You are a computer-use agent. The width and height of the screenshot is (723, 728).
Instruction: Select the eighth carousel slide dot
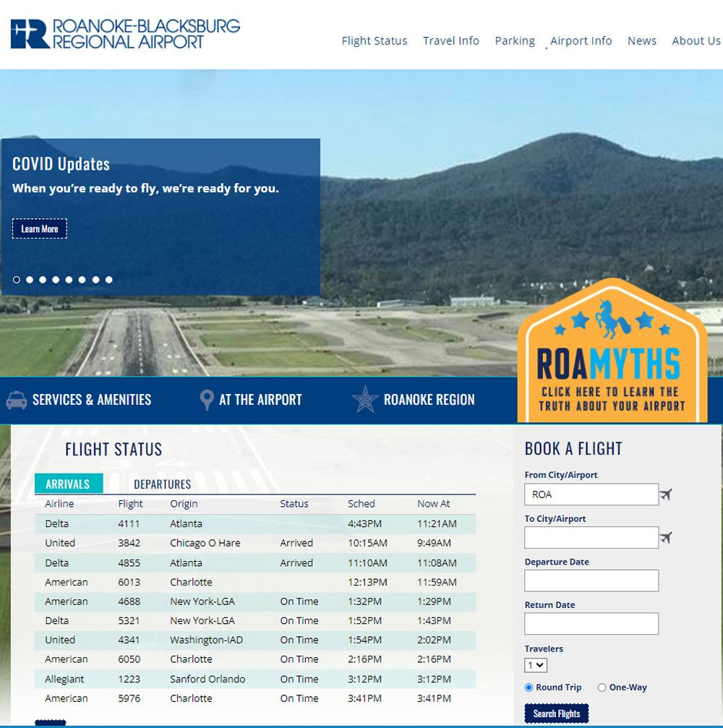pyautogui.click(x=108, y=280)
